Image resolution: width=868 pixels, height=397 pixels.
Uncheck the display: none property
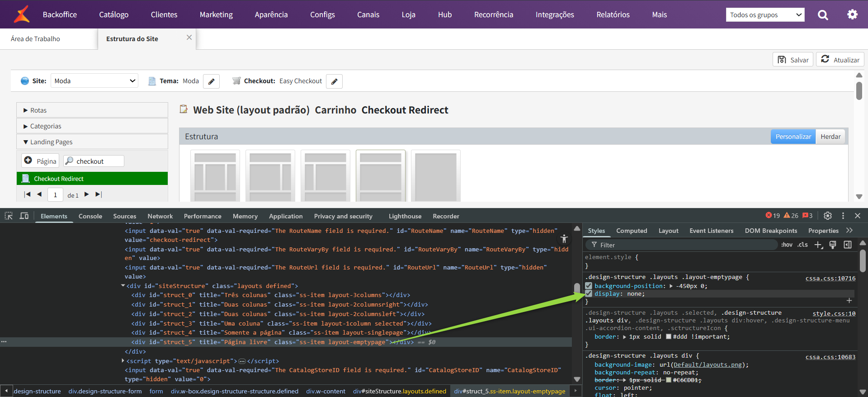pos(589,294)
